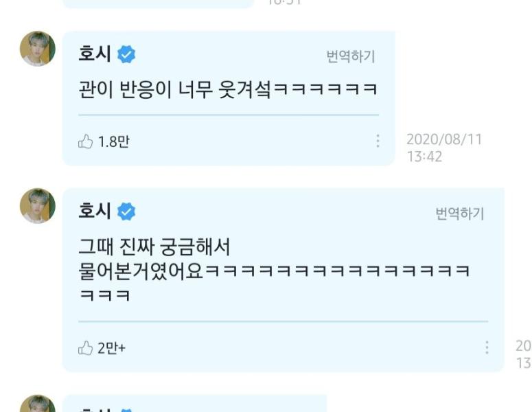The height and width of the screenshot is (412, 532).
Task: Translate the 관이 반응이 너무 웃겨섴 post
Action: click(351, 56)
